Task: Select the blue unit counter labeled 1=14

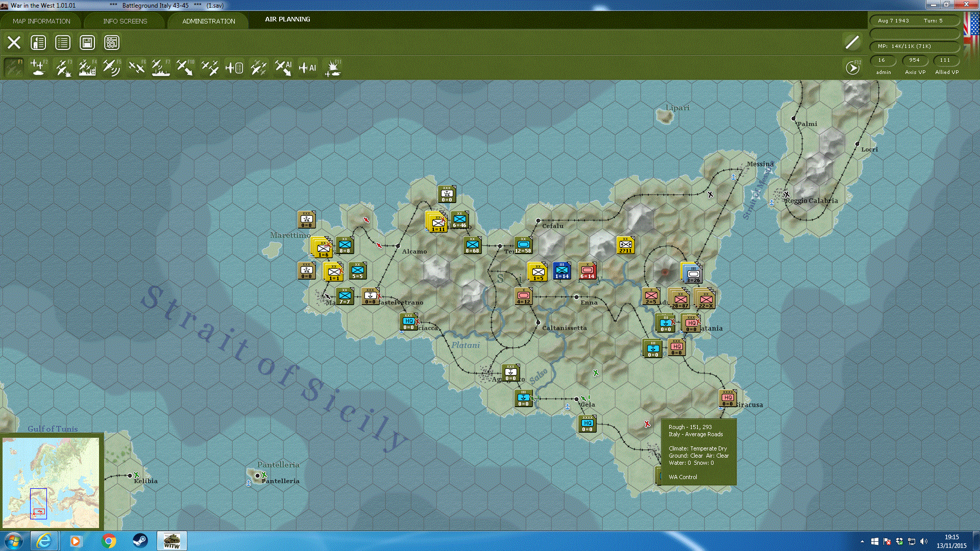Action: click(x=561, y=271)
